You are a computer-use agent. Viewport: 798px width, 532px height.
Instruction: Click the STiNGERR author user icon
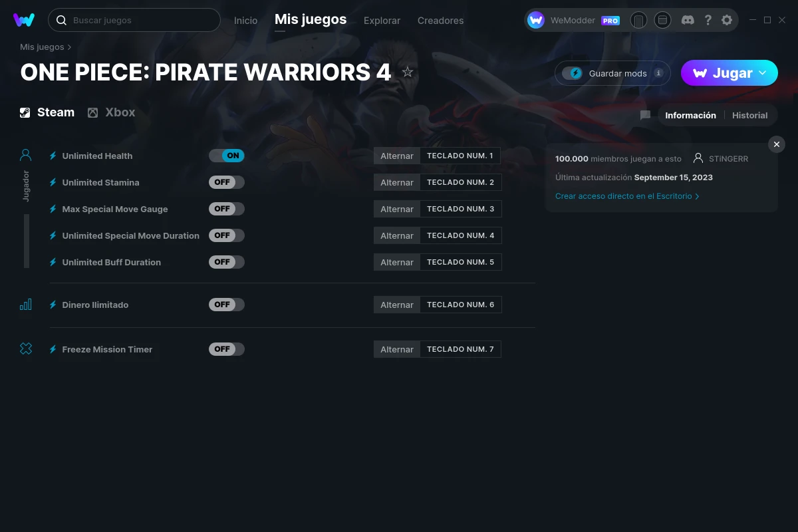click(698, 158)
